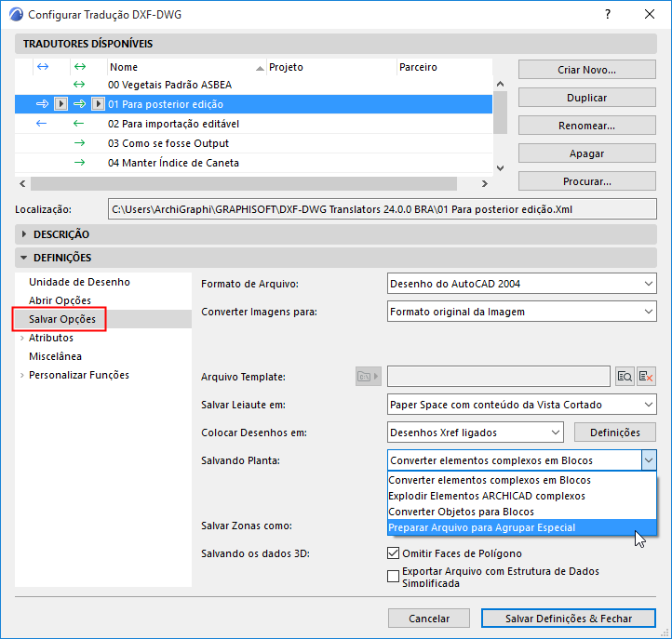
Task: Click the Projeto column header
Action: [x=331, y=67]
